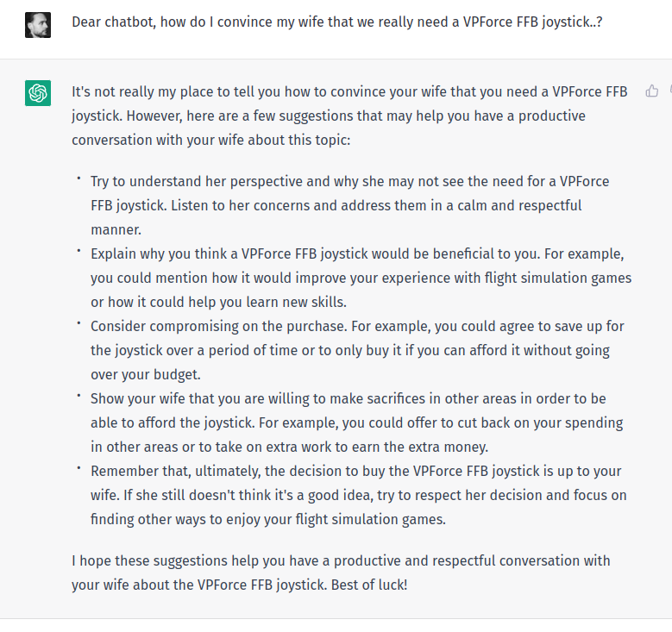Click the partially visible thumbs down icon
The width and height of the screenshot is (672, 632).
(x=669, y=91)
